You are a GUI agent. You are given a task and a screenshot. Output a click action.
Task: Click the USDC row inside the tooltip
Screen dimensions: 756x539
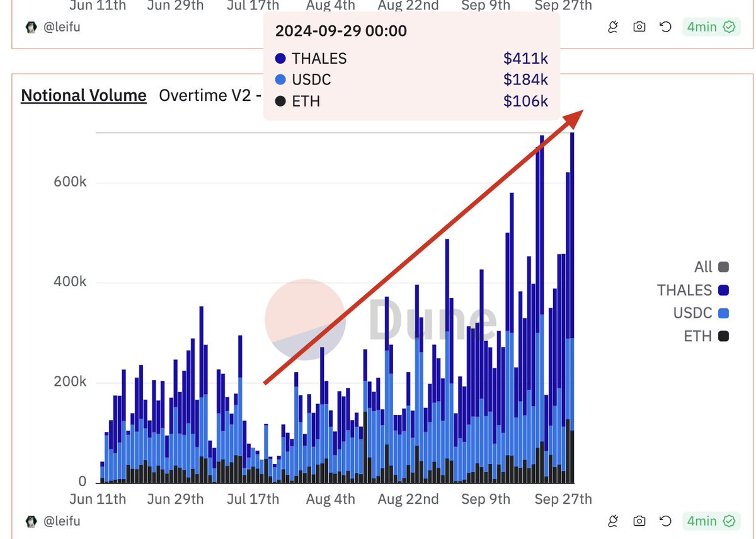(313, 79)
